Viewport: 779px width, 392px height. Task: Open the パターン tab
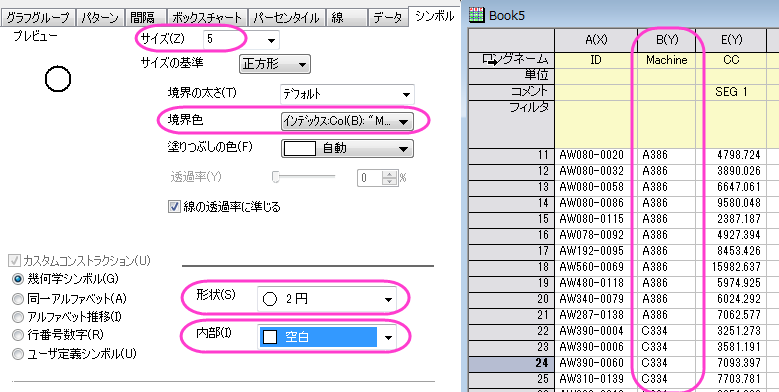[99, 18]
